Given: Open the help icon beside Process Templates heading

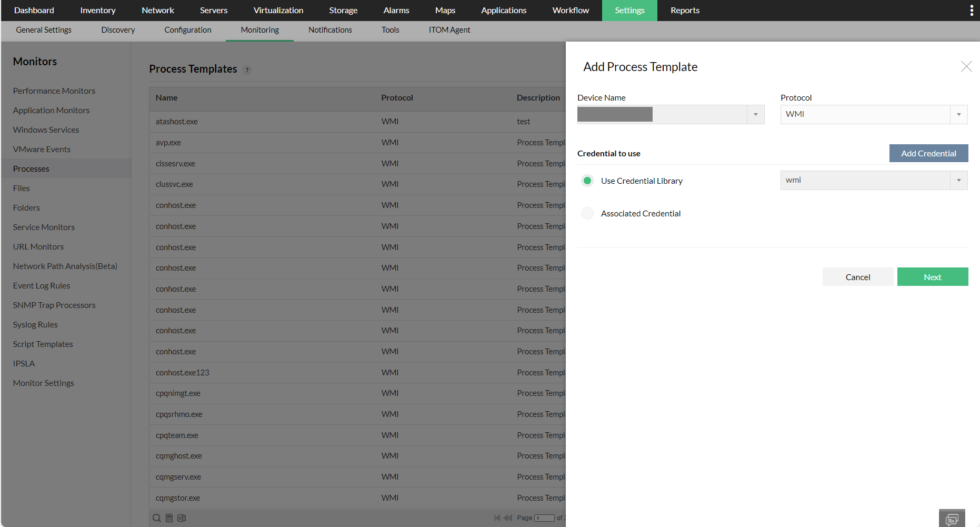Looking at the screenshot, I should coord(247,69).
